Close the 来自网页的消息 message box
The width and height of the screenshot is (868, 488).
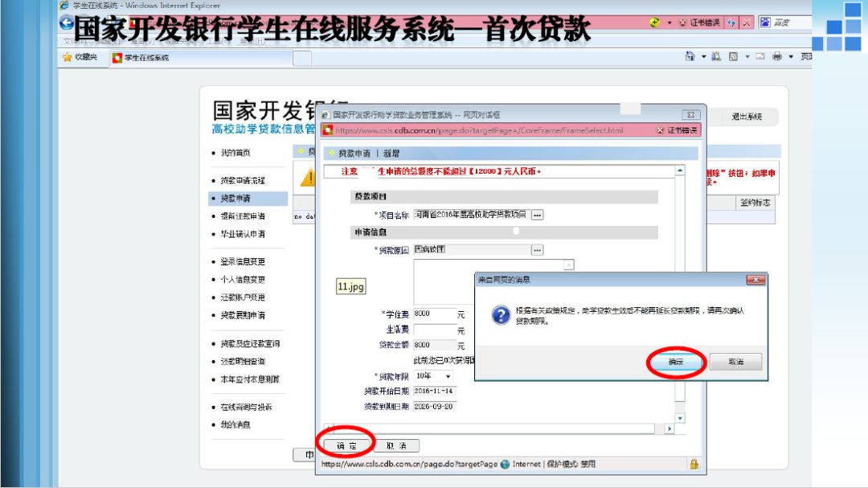coord(755,280)
